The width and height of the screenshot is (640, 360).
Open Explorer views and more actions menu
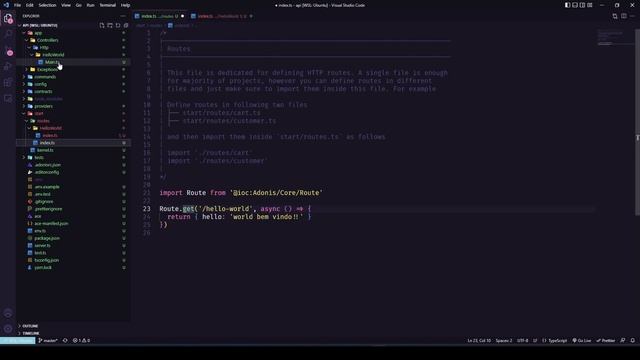(x=123, y=16)
